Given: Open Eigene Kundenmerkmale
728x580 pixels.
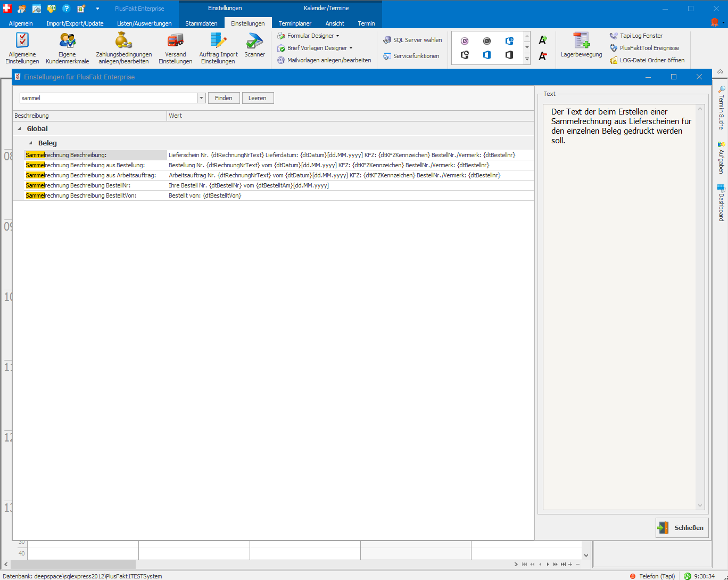Looking at the screenshot, I should (x=68, y=48).
